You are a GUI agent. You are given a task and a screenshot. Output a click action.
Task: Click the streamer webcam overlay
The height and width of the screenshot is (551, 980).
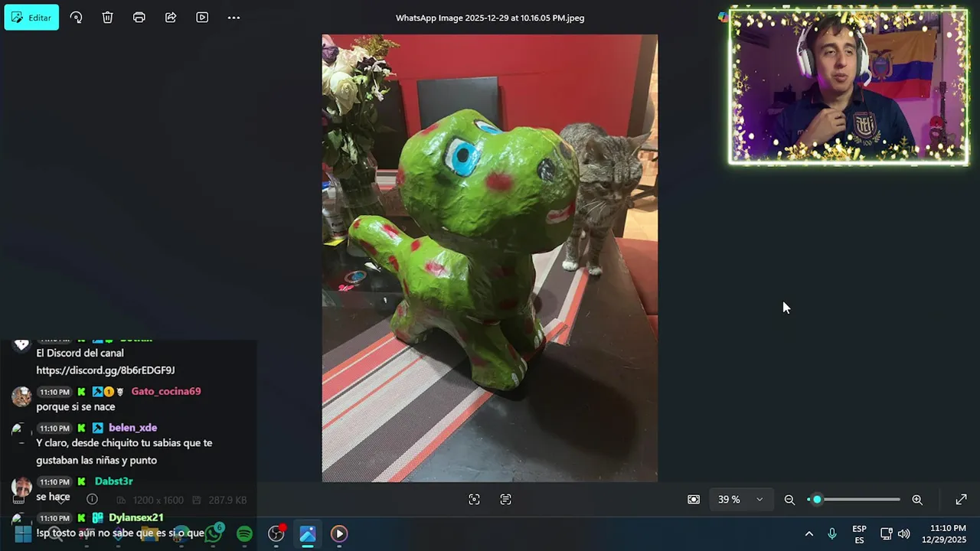(x=848, y=86)
